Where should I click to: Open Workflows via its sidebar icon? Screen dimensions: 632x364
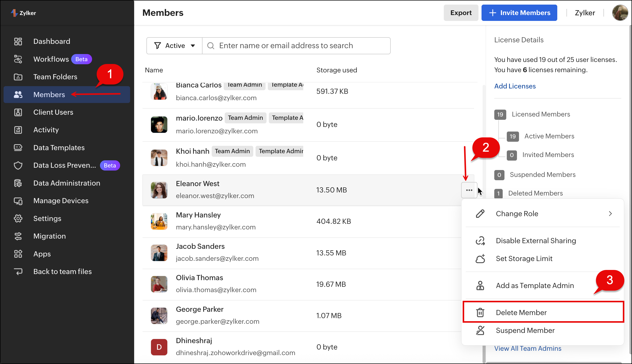point(18,59)
